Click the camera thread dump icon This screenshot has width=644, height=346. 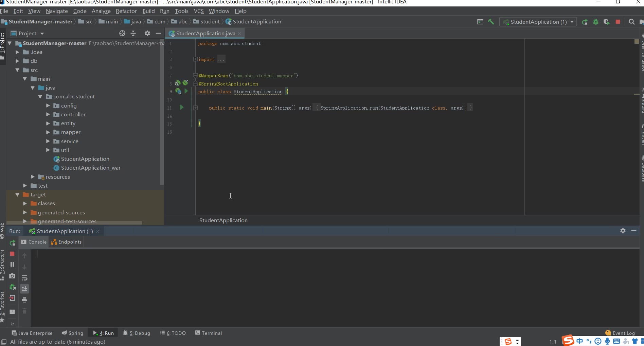point(12,276)
